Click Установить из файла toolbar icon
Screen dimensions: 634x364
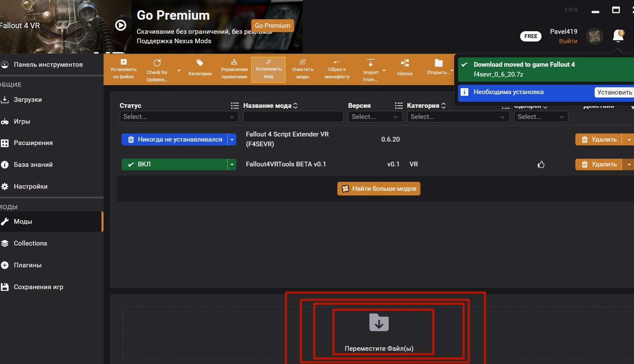(x=123, y=69)
